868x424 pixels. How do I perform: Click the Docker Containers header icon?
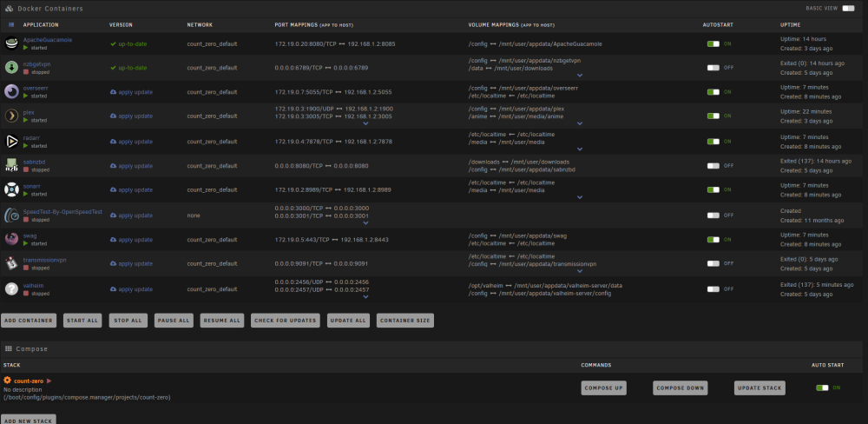tap(10, 9)
